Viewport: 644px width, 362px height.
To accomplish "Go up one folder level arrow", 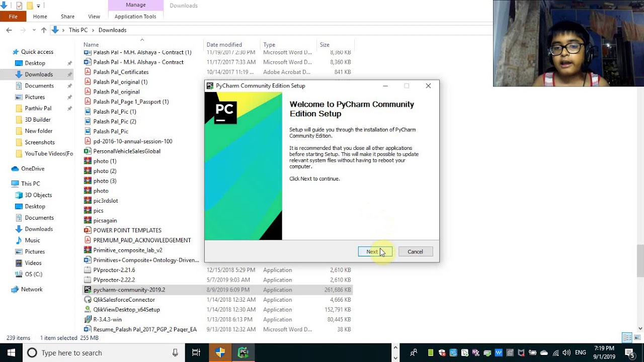I will pyautogui.click(x=44, y=30).
